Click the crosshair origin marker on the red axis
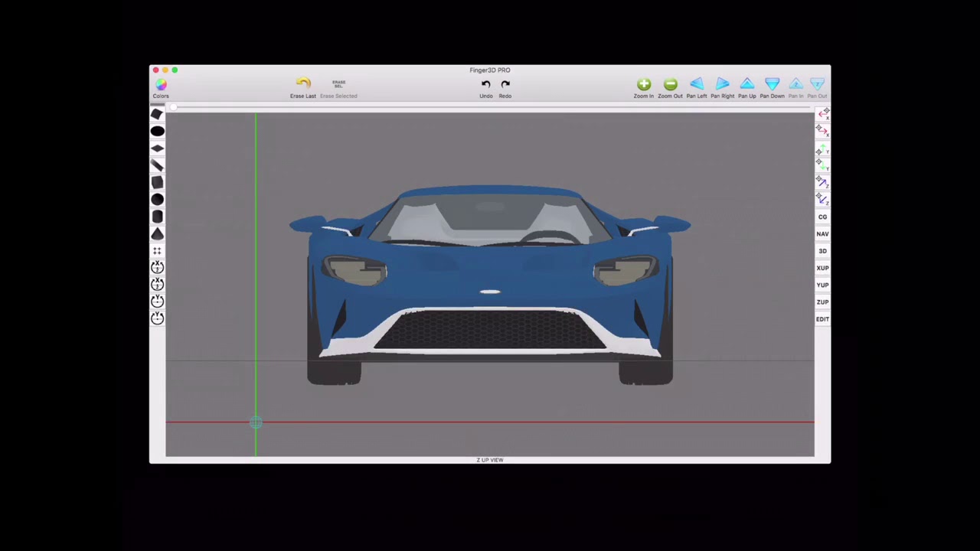980x551 pixels. [x=256, y=422]
